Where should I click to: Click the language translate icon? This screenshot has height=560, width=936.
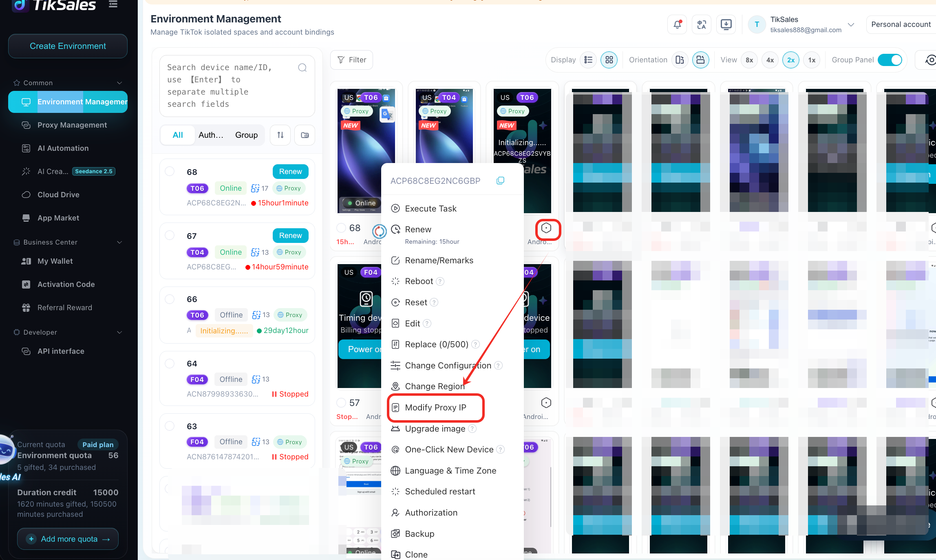point(702,24)
